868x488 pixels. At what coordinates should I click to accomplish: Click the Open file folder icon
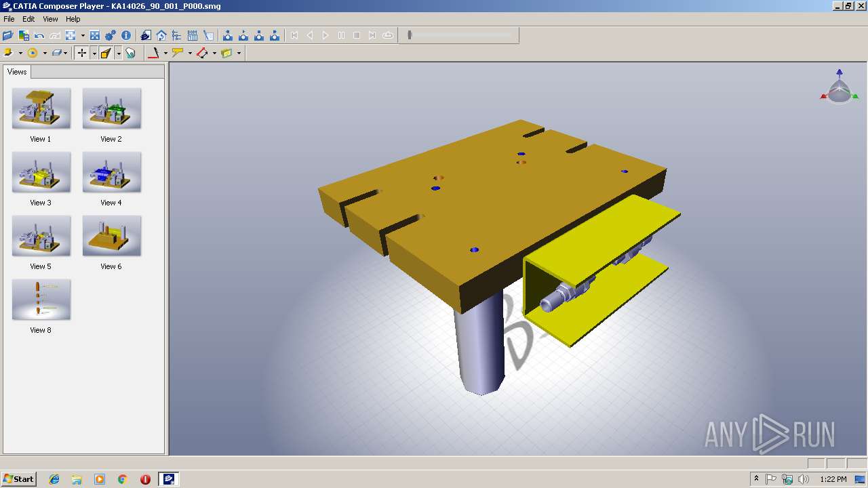click(x=8, y=35)
